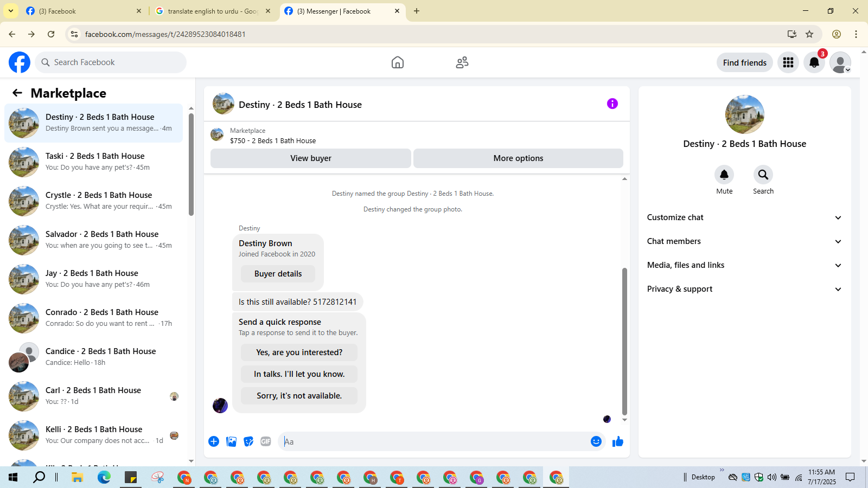
Task: Click the Facebook logo
Action: (20, 62)
